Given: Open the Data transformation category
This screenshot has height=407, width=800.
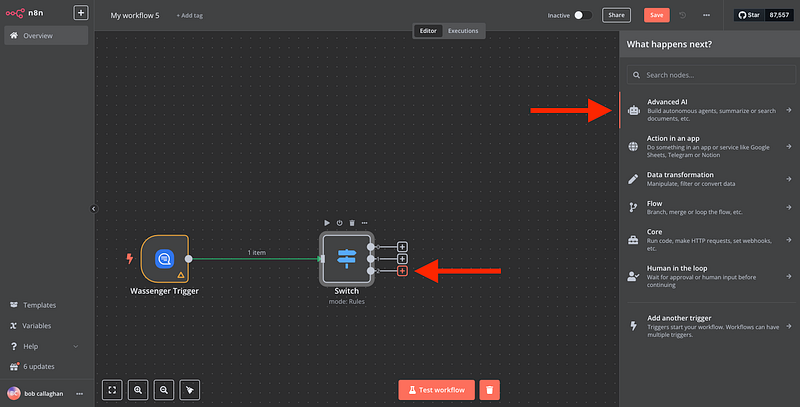Looking at the screenshot, I should 709,179.
